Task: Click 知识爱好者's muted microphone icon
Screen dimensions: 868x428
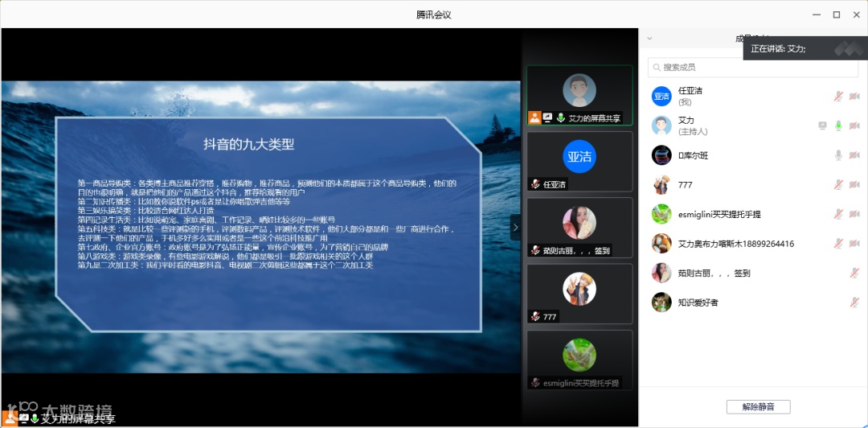Action: click(854, 302)
